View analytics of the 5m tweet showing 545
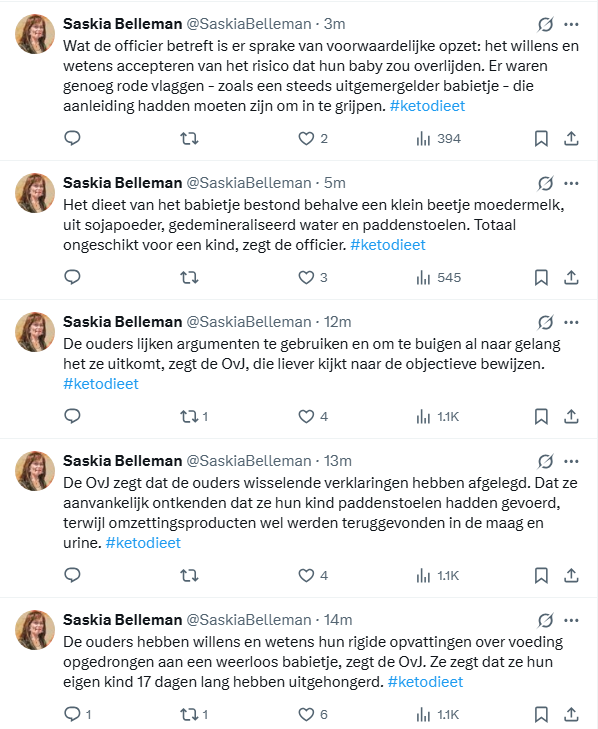 pos(439,278)
